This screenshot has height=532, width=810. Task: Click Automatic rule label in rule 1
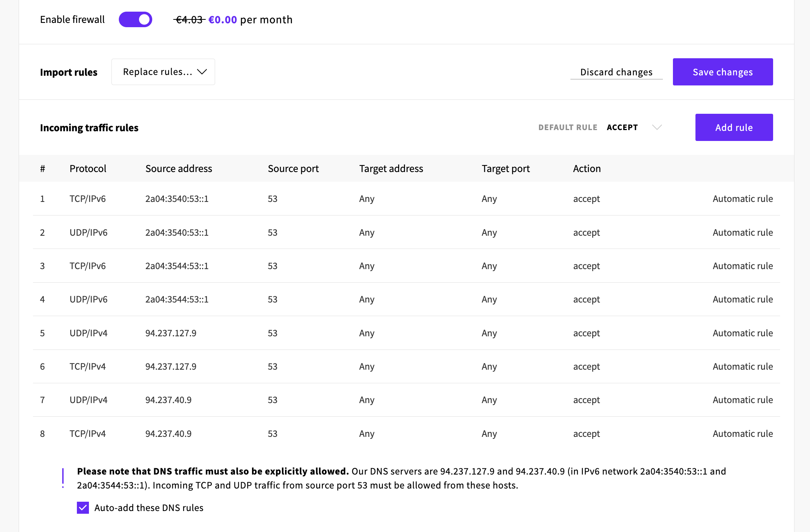coord(742,199)
